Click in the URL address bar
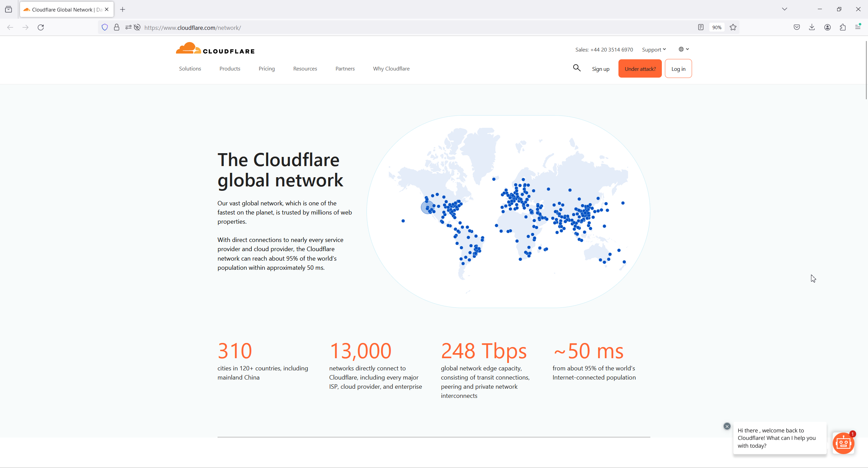 (x=407, y=27)
